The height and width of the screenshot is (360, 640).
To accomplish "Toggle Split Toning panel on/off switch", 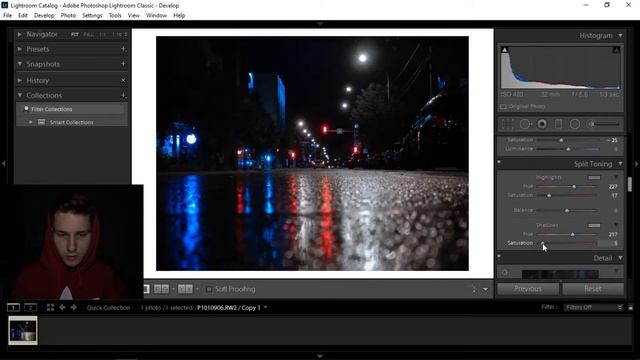I will click(499, 163).
